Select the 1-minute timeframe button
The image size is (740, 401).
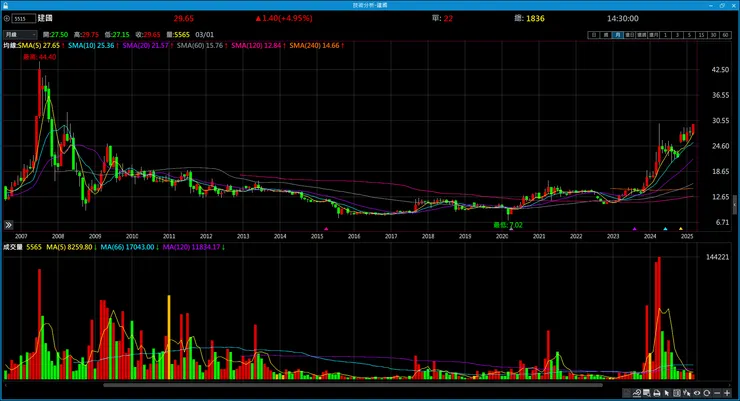point(665,35)
